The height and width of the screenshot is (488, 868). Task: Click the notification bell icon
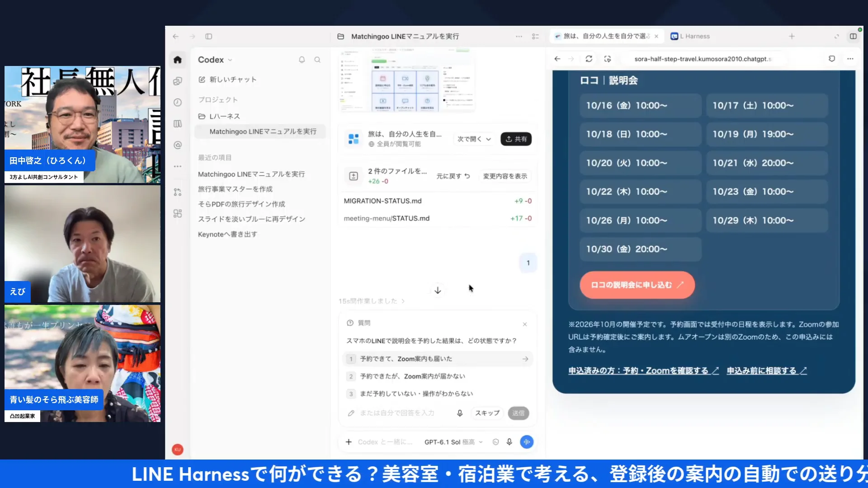(302, 60)
